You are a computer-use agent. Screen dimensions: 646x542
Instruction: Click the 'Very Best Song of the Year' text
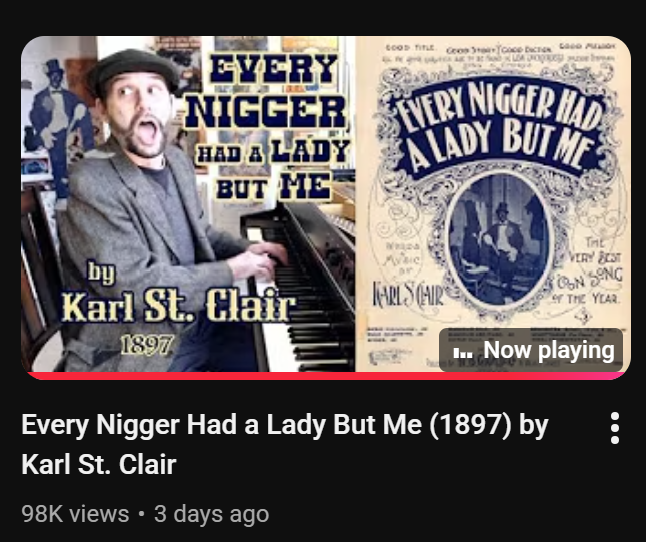(x=590, y=270)
